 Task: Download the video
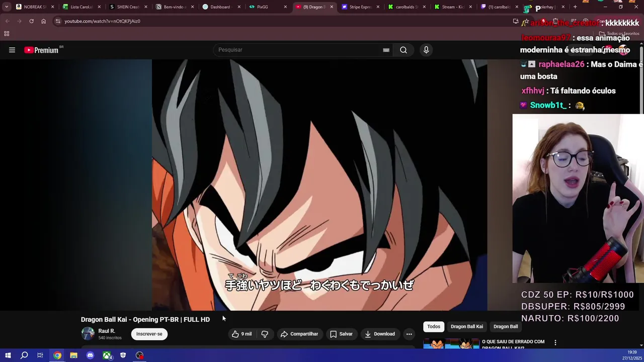[x=380, y=334]
